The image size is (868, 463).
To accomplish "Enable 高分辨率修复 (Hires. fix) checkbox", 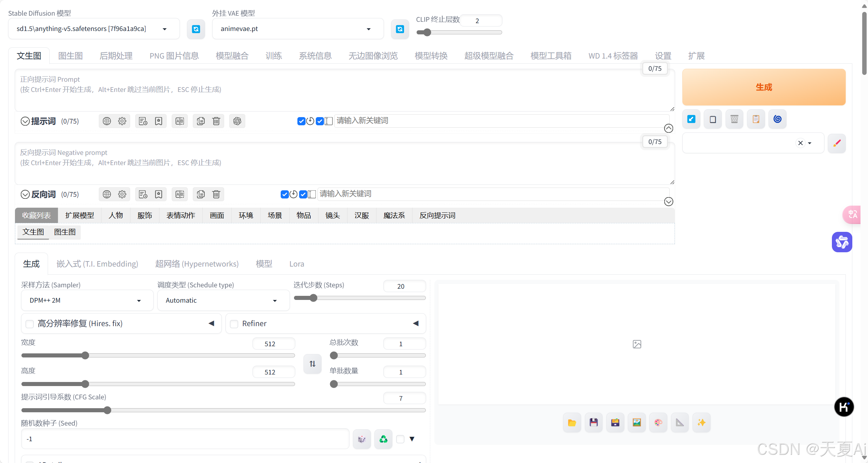I will [x=30, y=324].
